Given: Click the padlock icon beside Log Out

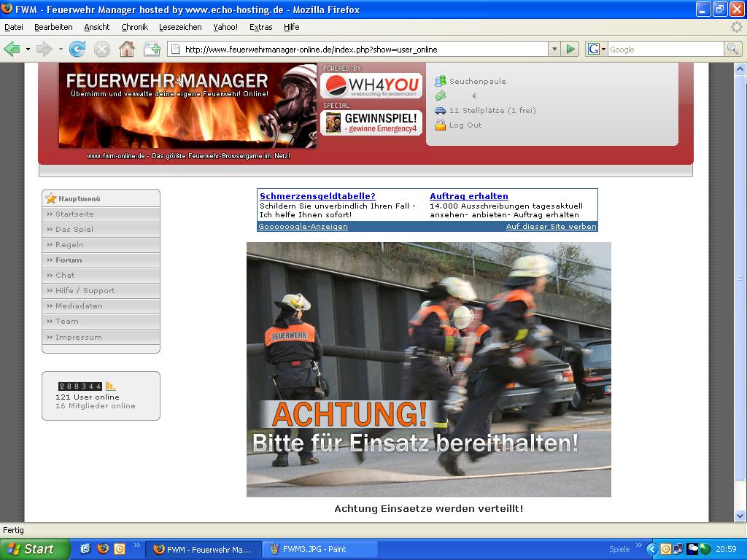Looking at the screenshot, I should point(440,125).
